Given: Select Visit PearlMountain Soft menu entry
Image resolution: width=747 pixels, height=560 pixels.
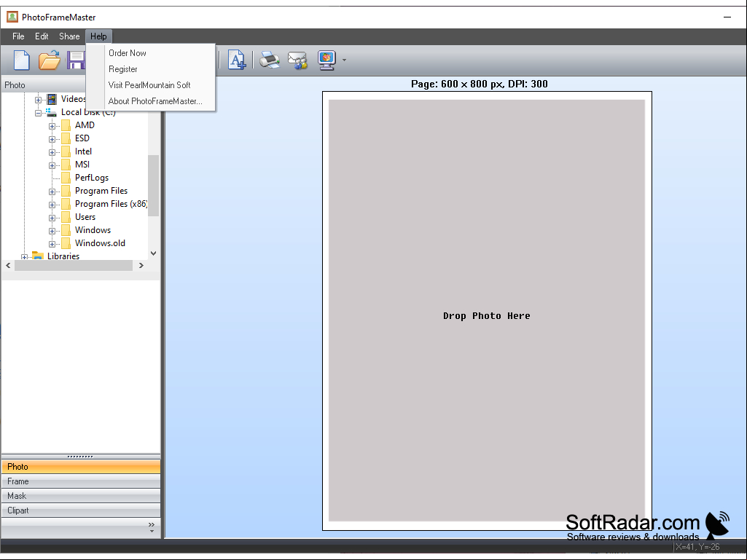Looking at the screenshot, I should tap(149, 85).
